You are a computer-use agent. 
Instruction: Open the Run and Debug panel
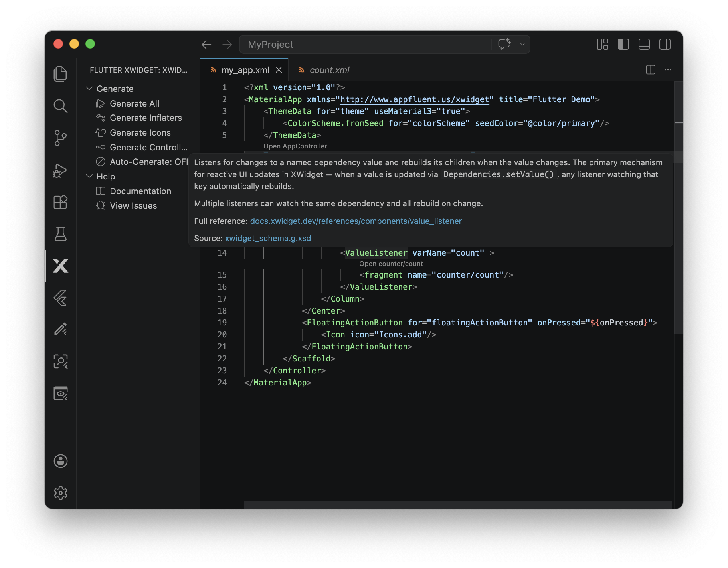click(60, 170)
